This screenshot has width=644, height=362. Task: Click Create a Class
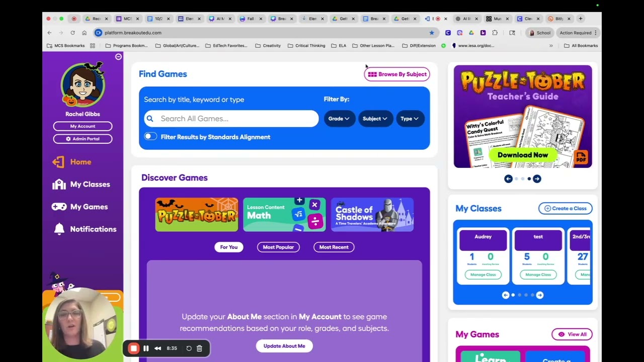tap(565, 209)
